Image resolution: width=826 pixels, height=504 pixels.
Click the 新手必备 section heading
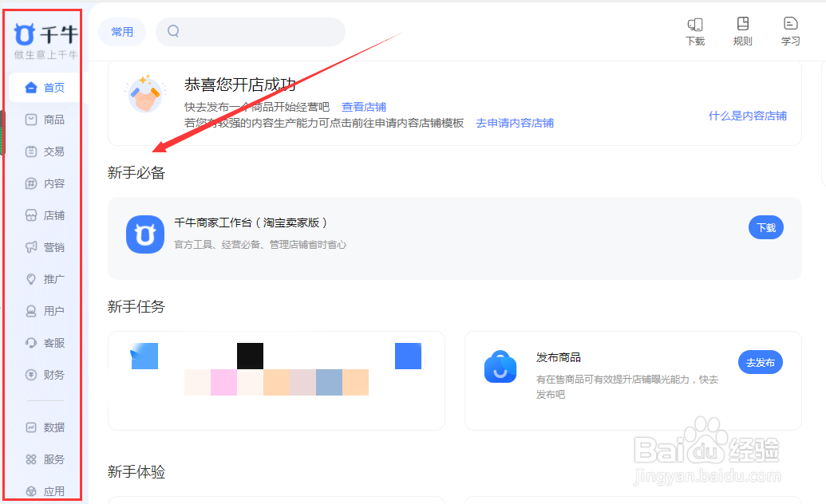136,173
